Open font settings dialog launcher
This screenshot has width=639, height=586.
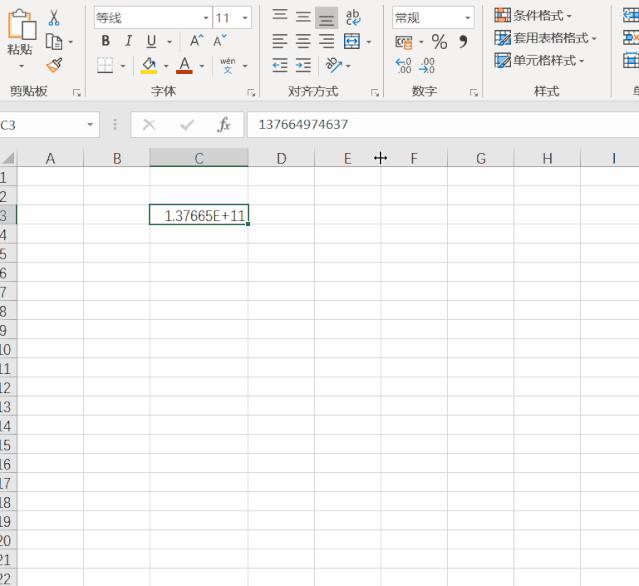point(251,93)
